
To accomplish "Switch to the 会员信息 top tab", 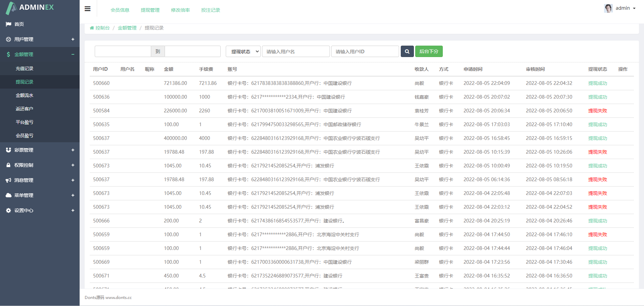I will point(120,10).
